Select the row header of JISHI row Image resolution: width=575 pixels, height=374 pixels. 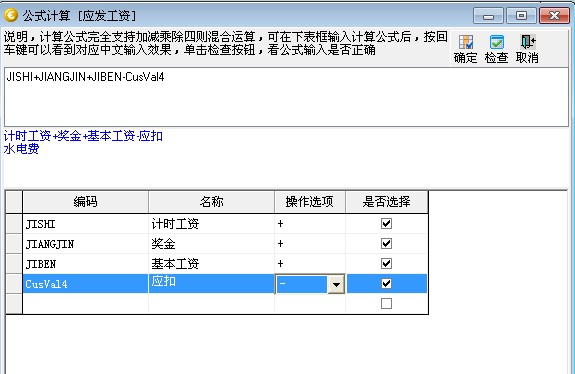pos(14,224)
